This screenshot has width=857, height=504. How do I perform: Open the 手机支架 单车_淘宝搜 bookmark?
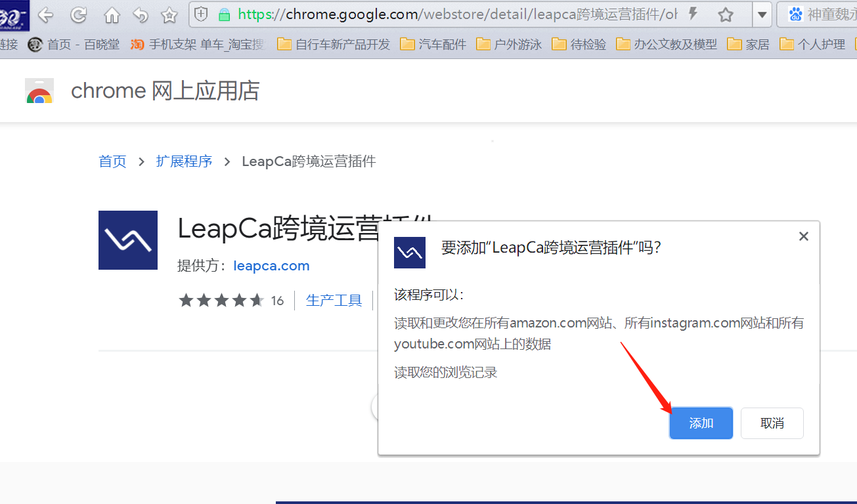pos(198,44)
